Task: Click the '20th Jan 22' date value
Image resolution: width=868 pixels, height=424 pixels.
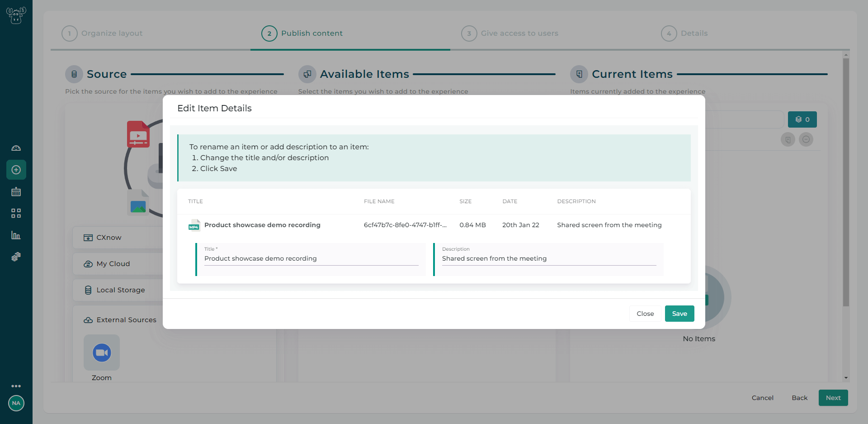Action: click(521, 225)
